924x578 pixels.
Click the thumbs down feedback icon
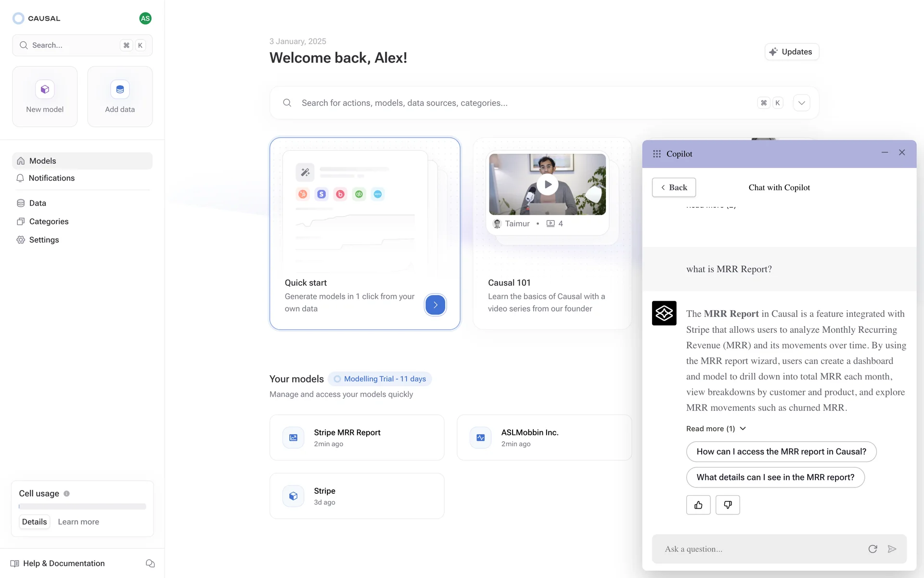click(x=727, y=505)
